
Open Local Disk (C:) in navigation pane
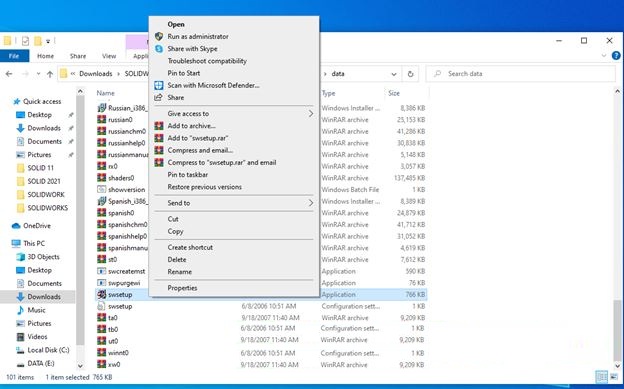tap(48, 350)
